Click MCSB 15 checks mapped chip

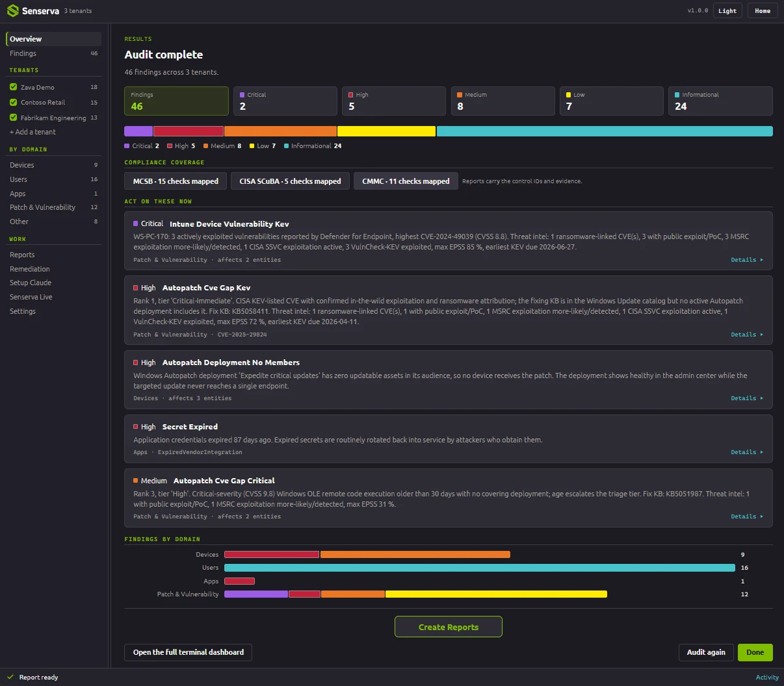pyautogui.click(x=176, y=181)
